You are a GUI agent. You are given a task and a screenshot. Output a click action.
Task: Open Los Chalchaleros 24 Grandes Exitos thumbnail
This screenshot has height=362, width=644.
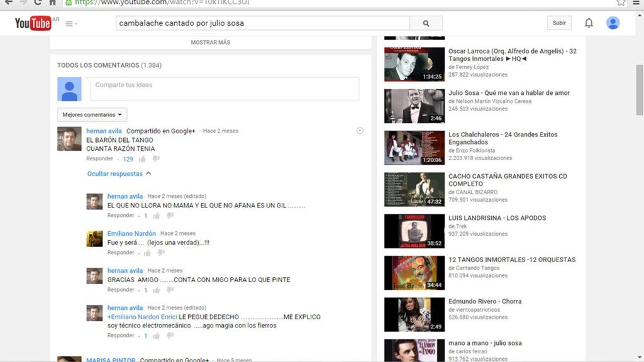coord(414,148)
